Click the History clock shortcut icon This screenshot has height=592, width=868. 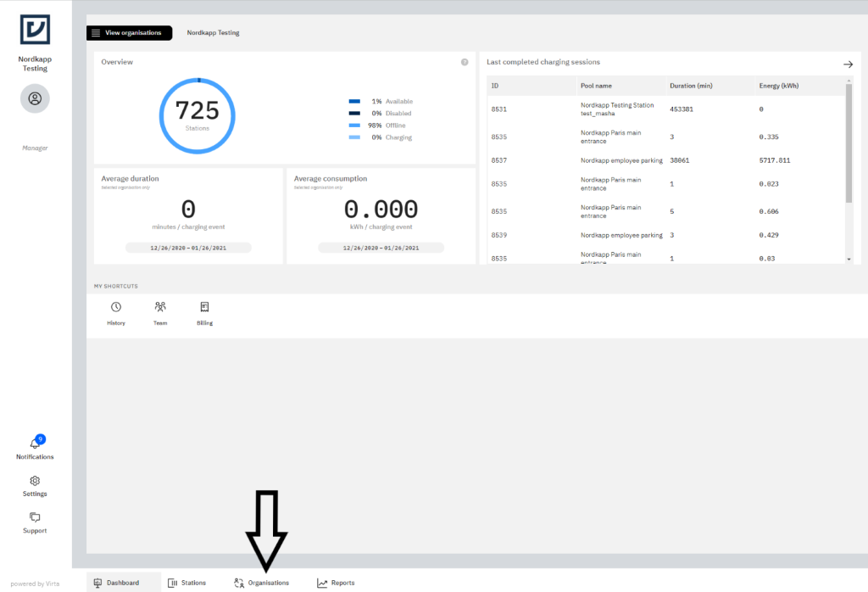click(x=115, y=307)
